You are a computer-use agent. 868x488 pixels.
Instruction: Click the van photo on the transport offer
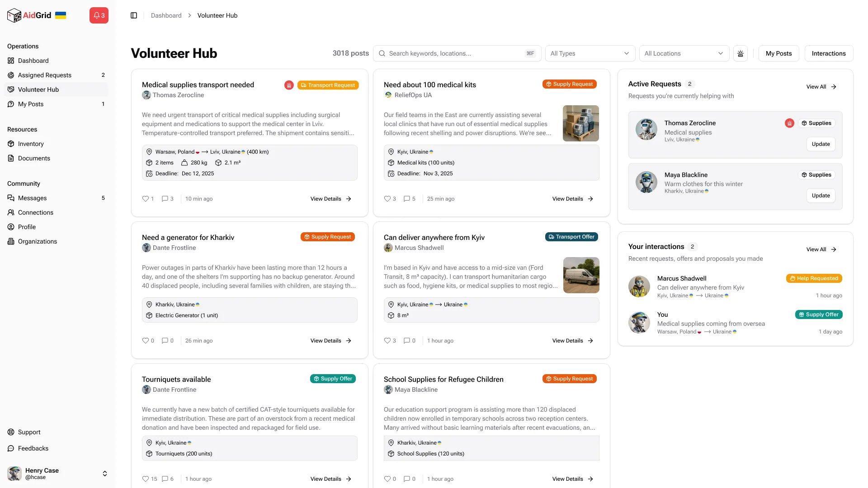[x=580, y=275]
